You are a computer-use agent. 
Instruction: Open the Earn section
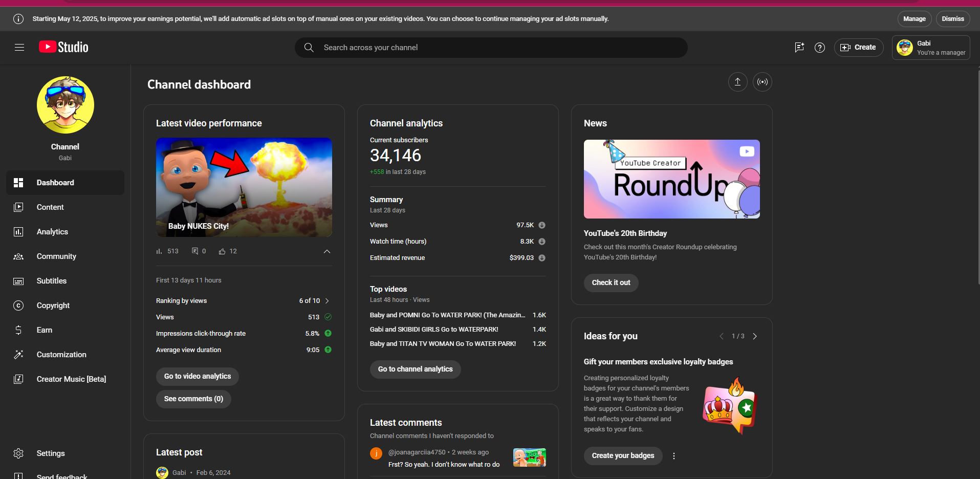pyautogui.click(x=66, y=330)
